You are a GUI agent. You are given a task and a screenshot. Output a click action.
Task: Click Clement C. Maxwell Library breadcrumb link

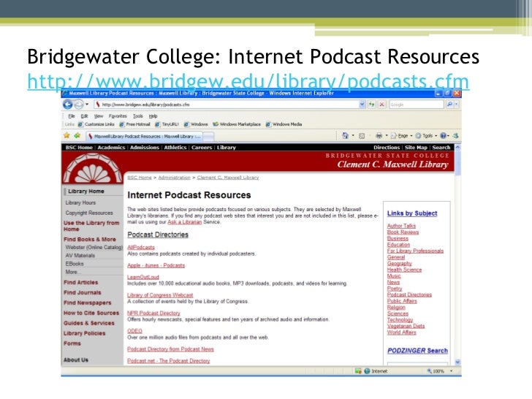(x=228, y=178)
